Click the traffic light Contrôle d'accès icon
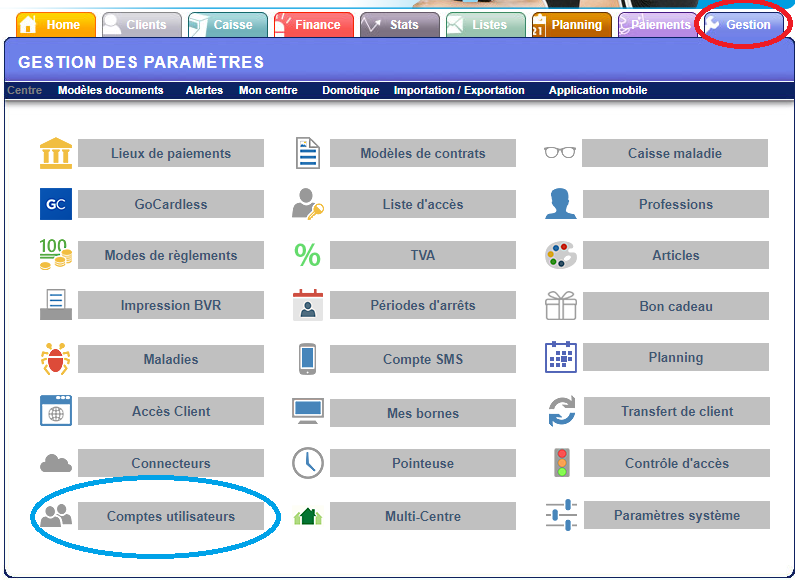The image size is (795, 580). click(561, 463)
